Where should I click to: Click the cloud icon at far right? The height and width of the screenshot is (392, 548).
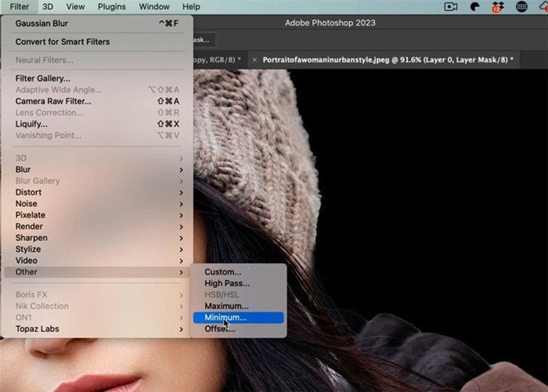point(542,7)
